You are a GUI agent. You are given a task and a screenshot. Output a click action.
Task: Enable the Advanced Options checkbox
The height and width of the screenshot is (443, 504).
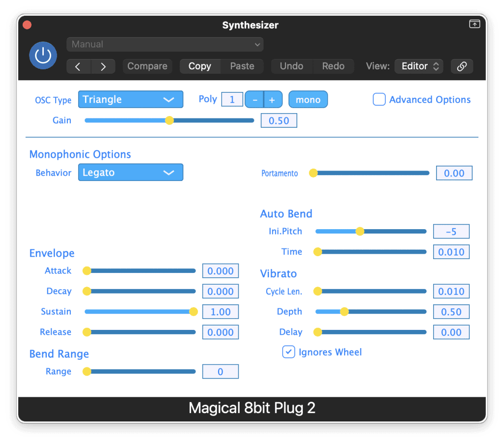click(379, 99)
